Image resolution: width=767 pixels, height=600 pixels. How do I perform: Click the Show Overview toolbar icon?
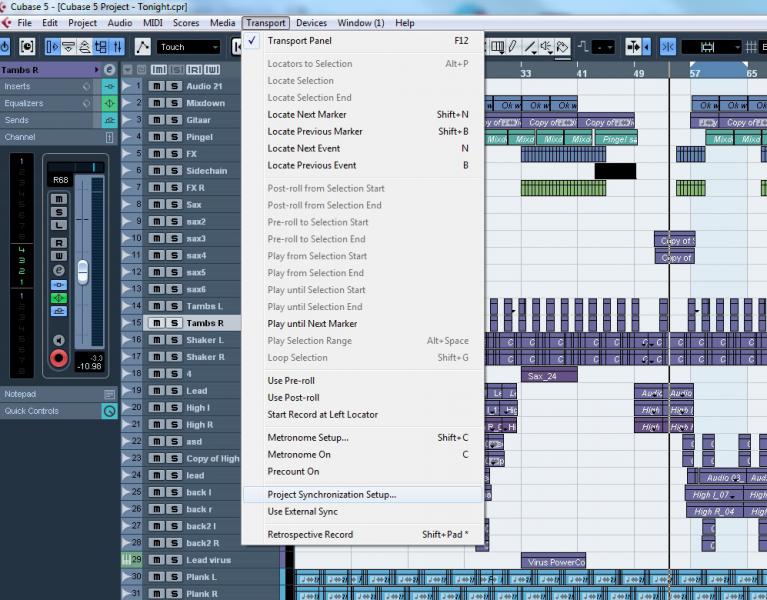pyautogui.click(x=85, y=47)
